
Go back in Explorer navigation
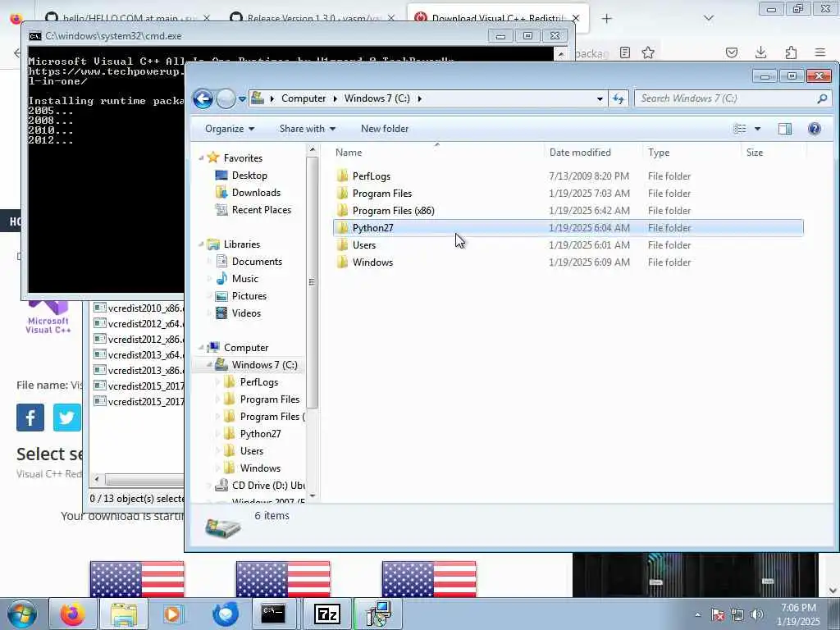[203, 98]
